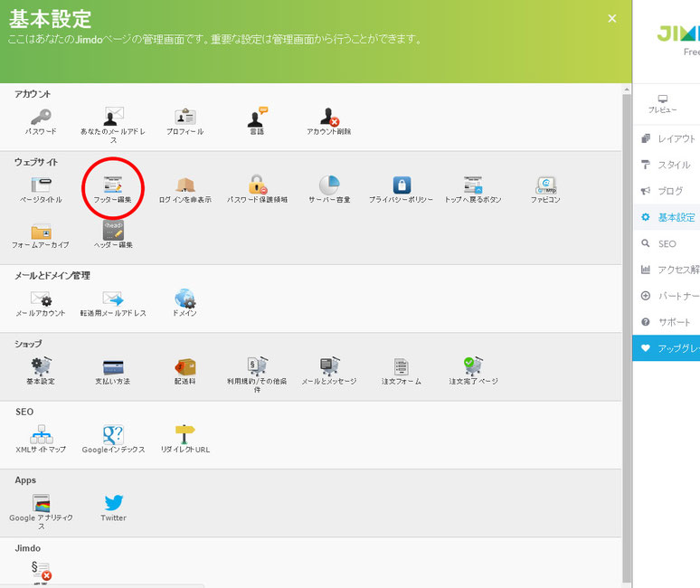This screenshot has width=700, height=588.
Task: Open プライバシーポリシー lock icon
Action: [x=402, y=185]
